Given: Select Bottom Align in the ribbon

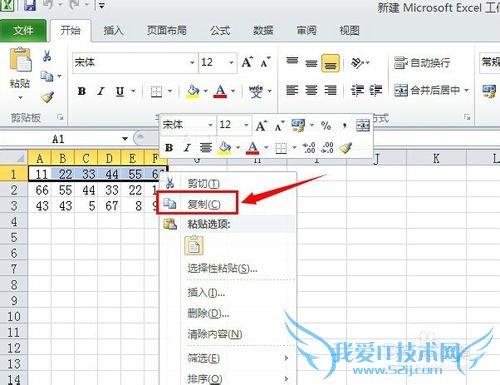Looking at the screenshot, I should pyautogui.click(x=330, y=63).
